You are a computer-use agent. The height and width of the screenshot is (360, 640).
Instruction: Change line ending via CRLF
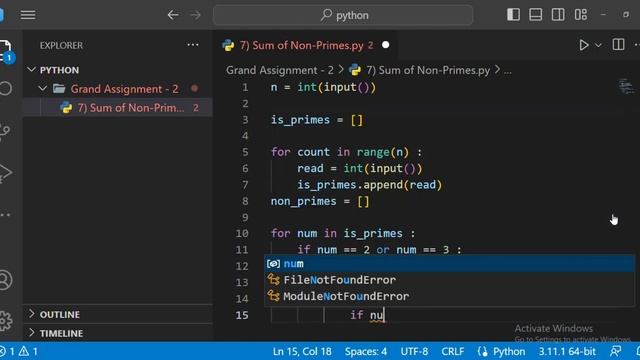pos(453,351)
